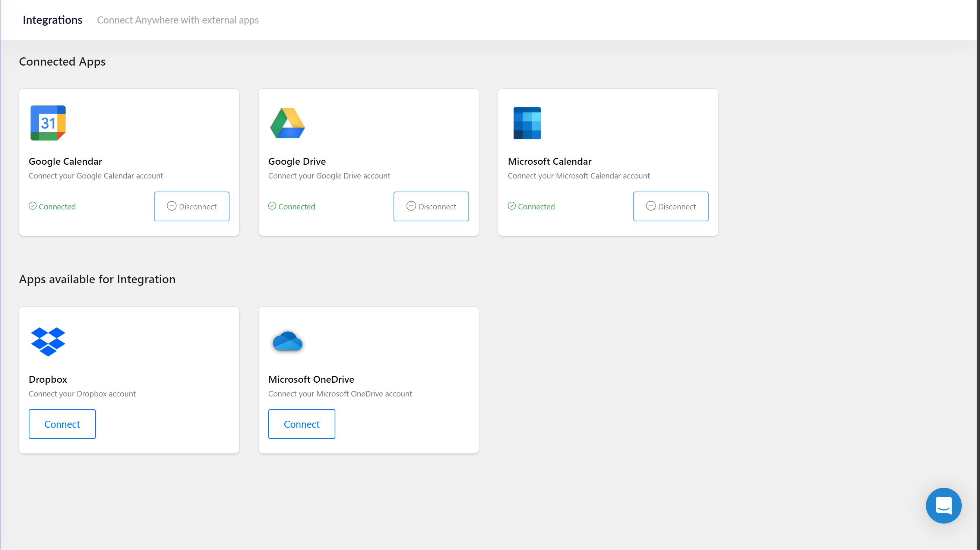
Task: Connect the Dropbox account
Action: 61,424
